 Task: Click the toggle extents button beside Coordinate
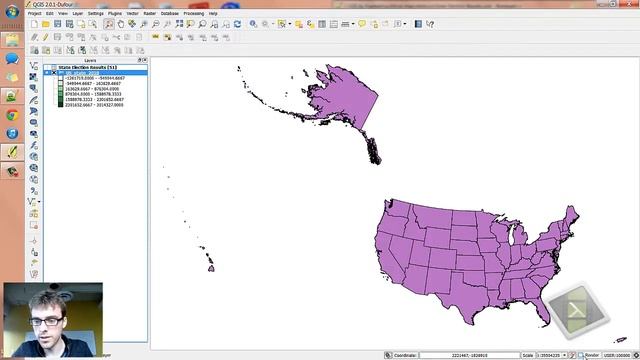click(388, 356)
